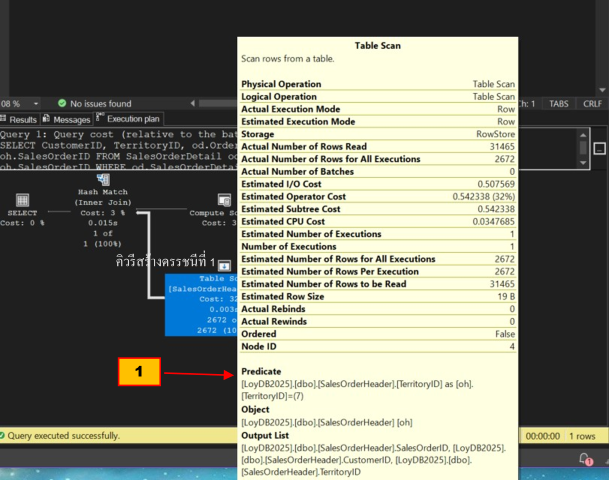The image size is (609, 480).
Task: Open the notification bell in system tray
Action: pos(585,459)
